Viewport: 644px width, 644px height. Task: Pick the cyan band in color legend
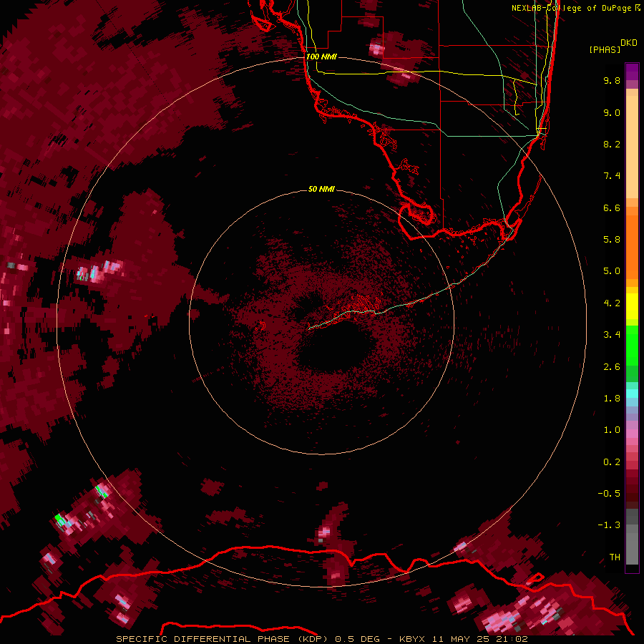(632, 394)
